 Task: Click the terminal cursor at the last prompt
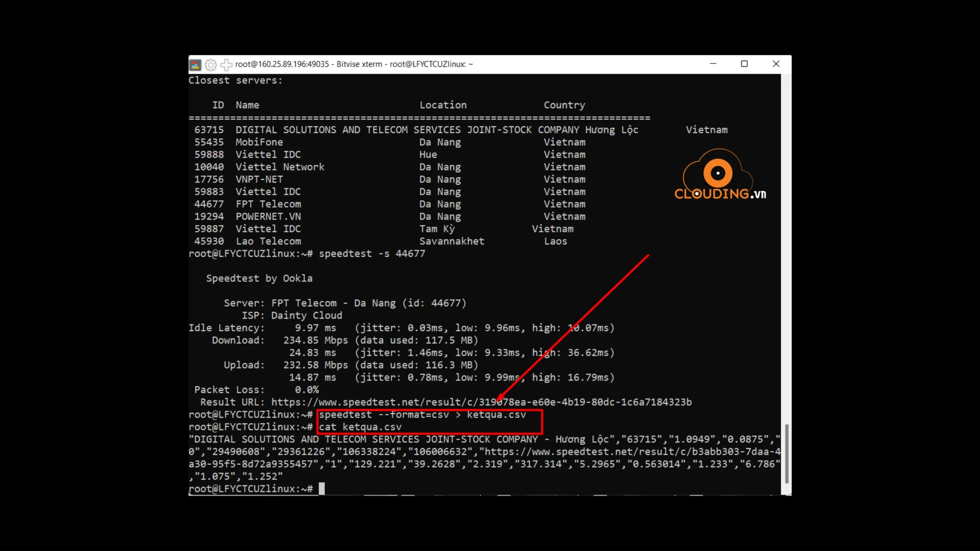[322, 489]
